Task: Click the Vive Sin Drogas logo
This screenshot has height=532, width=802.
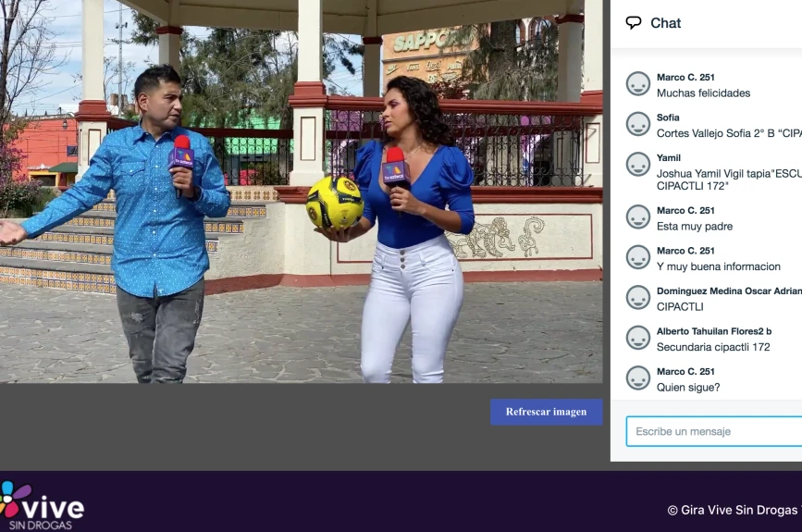Action: [x=42, y=505]
